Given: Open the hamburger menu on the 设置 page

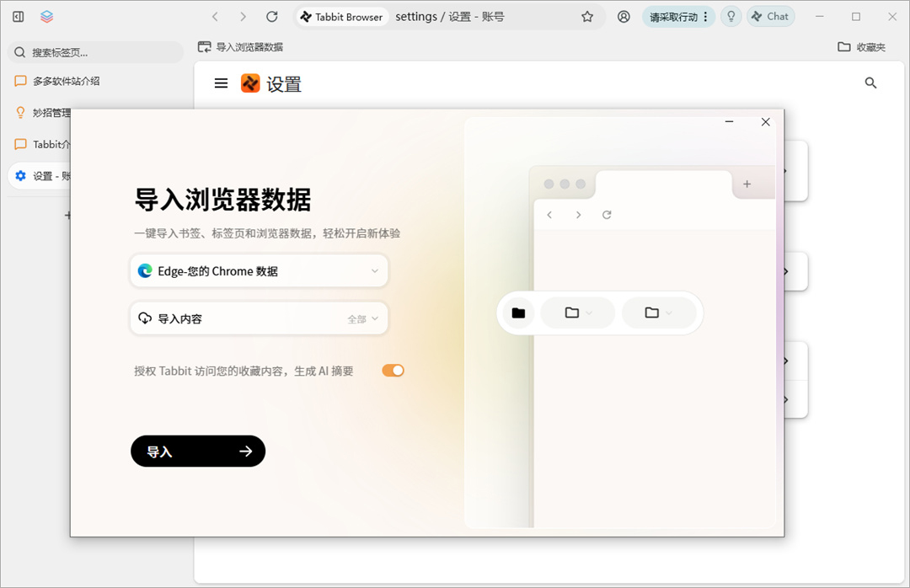Looking at the screenshot, I should point(221,83).
